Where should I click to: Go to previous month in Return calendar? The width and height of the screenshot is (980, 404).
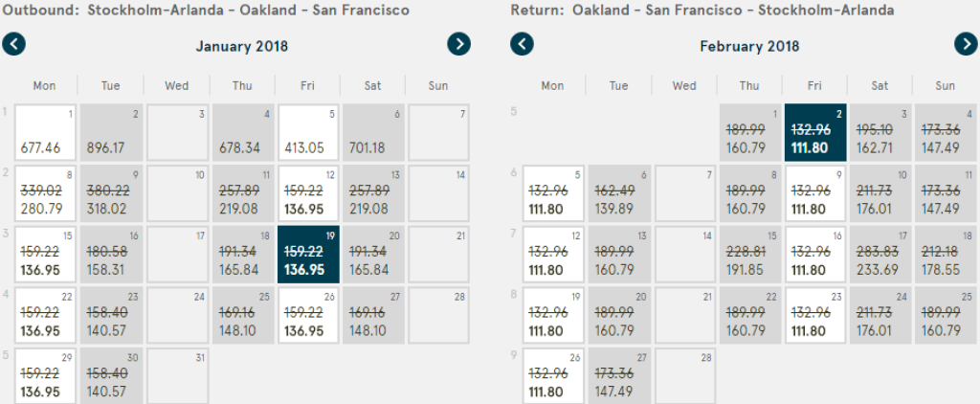[x=522, y=43]
